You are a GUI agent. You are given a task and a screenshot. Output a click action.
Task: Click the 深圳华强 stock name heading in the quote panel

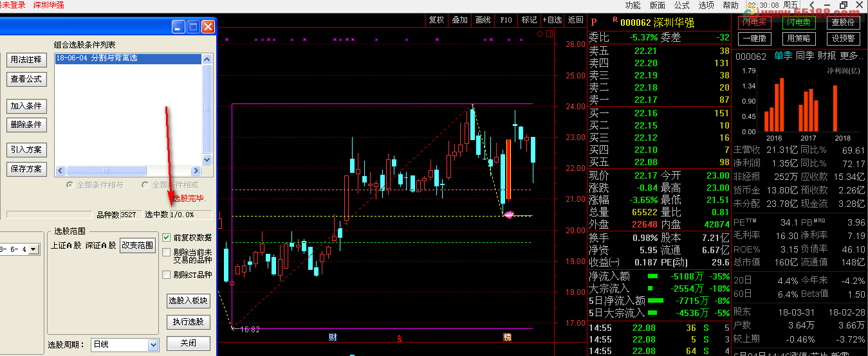point(676,23)
